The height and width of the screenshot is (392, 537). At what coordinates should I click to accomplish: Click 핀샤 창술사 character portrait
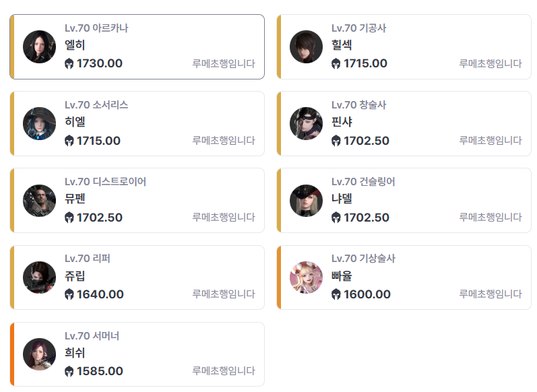pos(306,123)
